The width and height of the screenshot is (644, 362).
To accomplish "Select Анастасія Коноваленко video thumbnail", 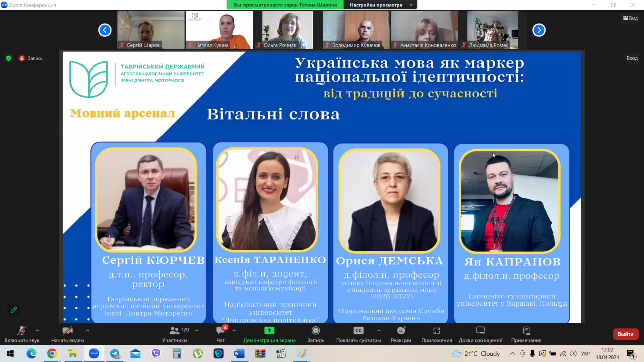I will coord(424,30).
